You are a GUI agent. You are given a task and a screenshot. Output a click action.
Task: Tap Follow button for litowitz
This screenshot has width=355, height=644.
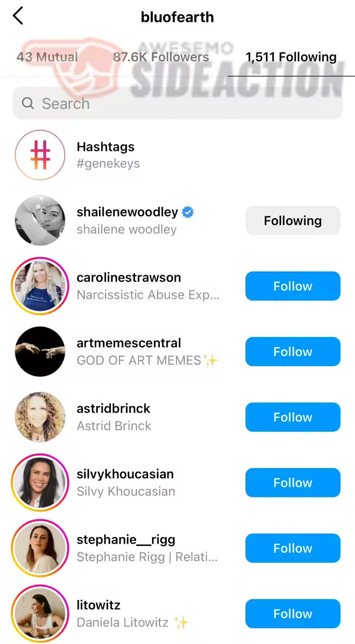(292, 614)
